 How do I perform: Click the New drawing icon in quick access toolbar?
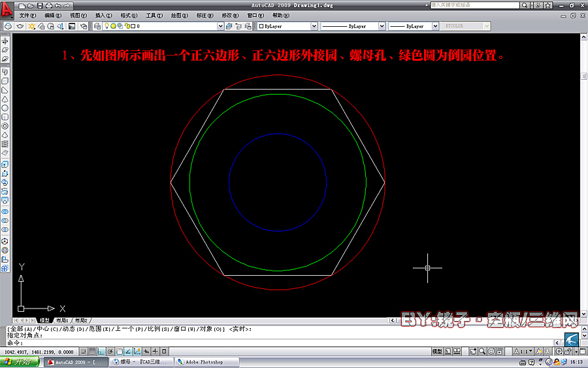coord(22,6)
